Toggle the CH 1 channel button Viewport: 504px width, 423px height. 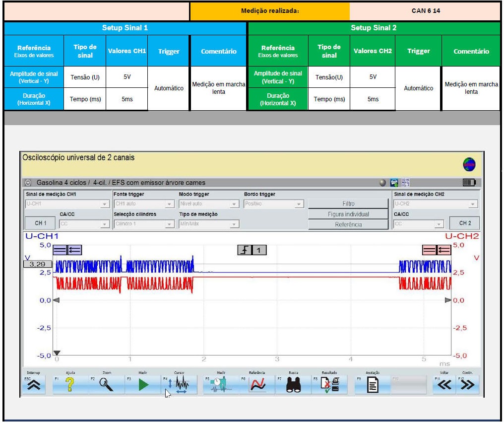point(41,223)
